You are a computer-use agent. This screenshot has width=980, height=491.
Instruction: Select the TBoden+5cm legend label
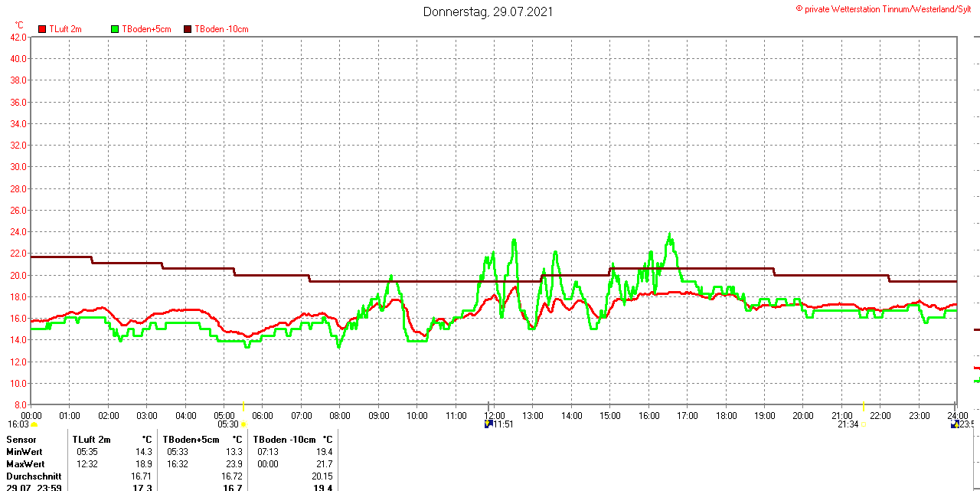[x=147, y=29]
